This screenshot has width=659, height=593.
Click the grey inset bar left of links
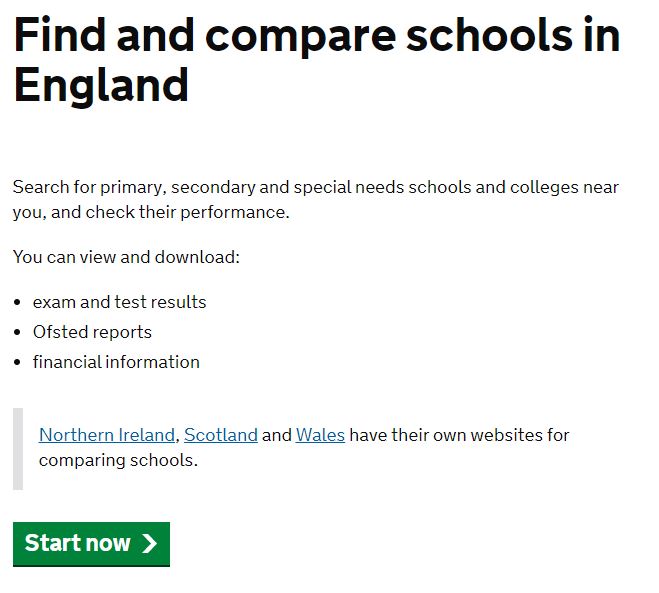click(x=18, y=448)
